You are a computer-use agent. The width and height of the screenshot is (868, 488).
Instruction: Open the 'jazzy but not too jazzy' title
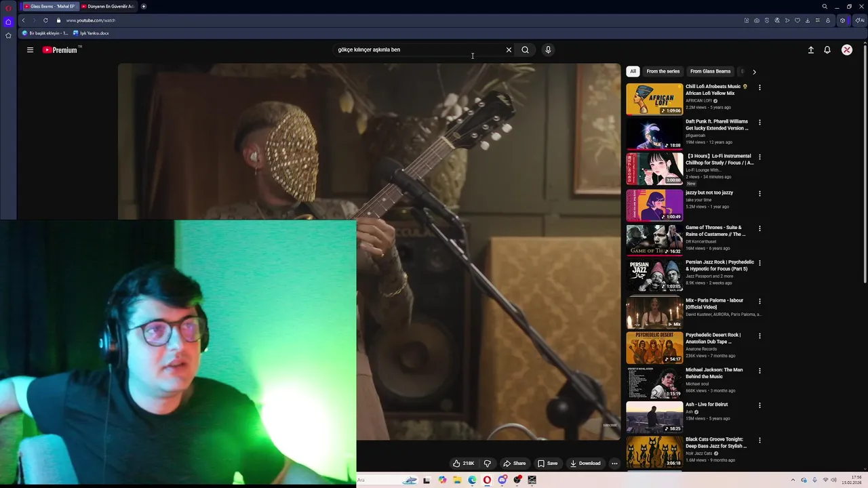[x=709, y=192]
